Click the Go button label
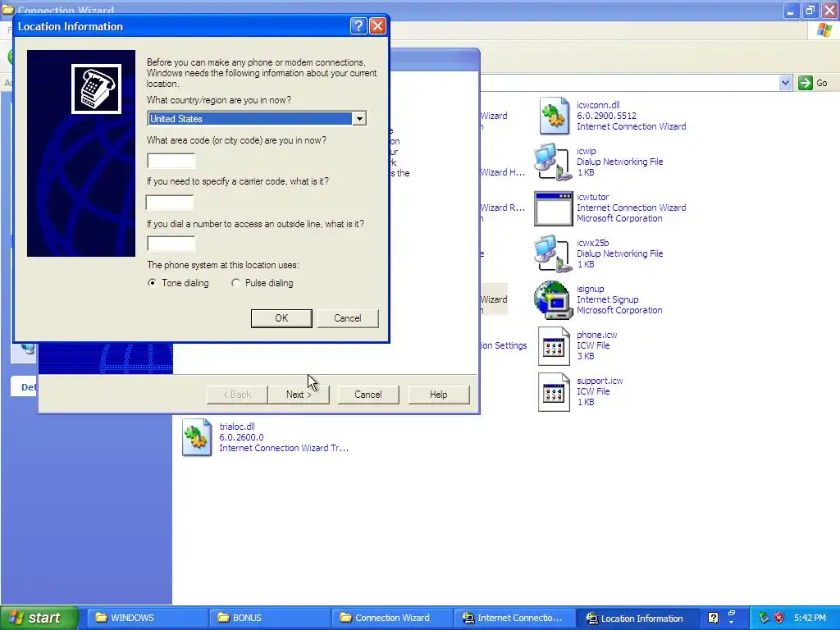840x630 pixels. coord(821,83)
